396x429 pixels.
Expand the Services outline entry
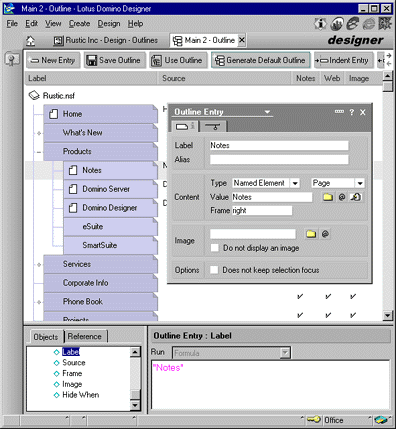[39, 265]
